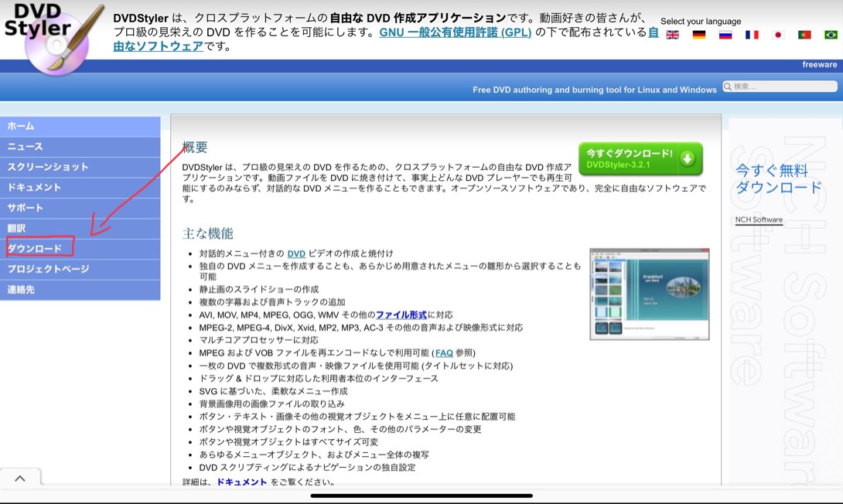Select the German flag language
843x504 pixels.
(699, 35)
